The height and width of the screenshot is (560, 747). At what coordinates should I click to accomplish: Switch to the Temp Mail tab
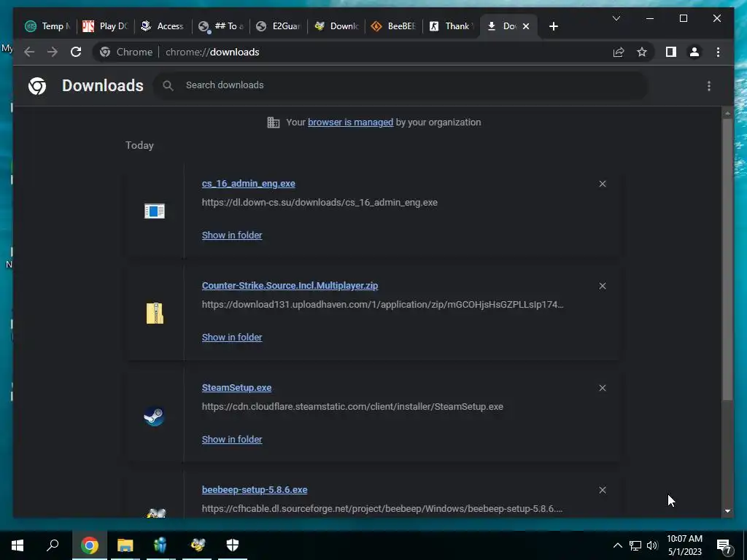point(47,26)
